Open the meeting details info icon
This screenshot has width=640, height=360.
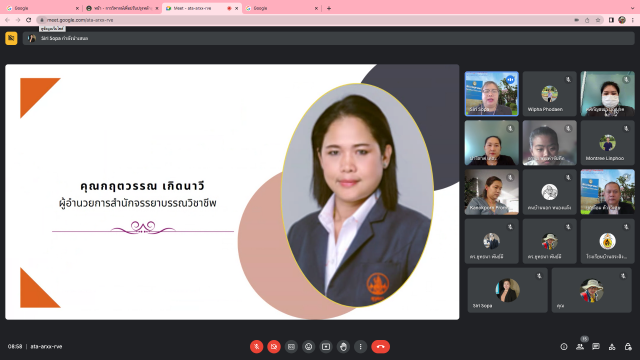pos(564,347)
